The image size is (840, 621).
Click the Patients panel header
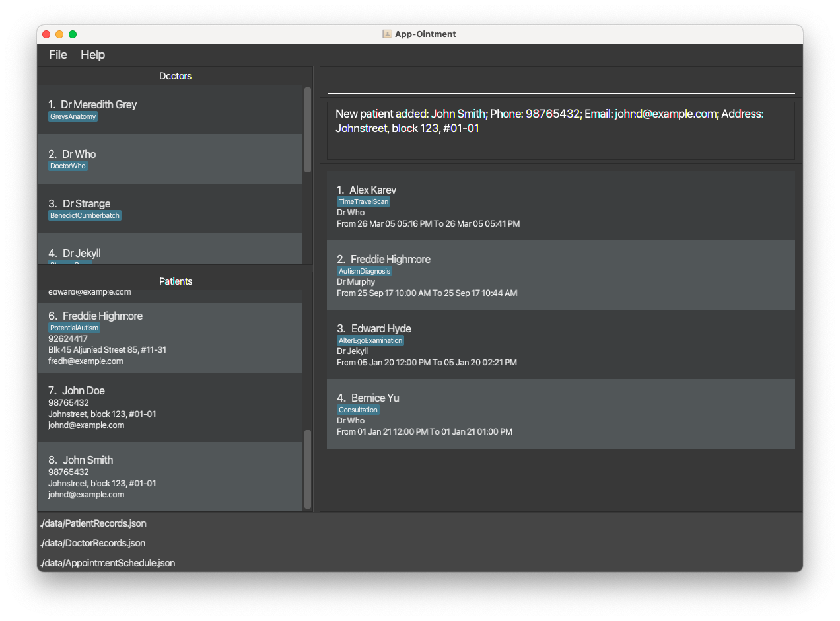click(x=175, y=281)
